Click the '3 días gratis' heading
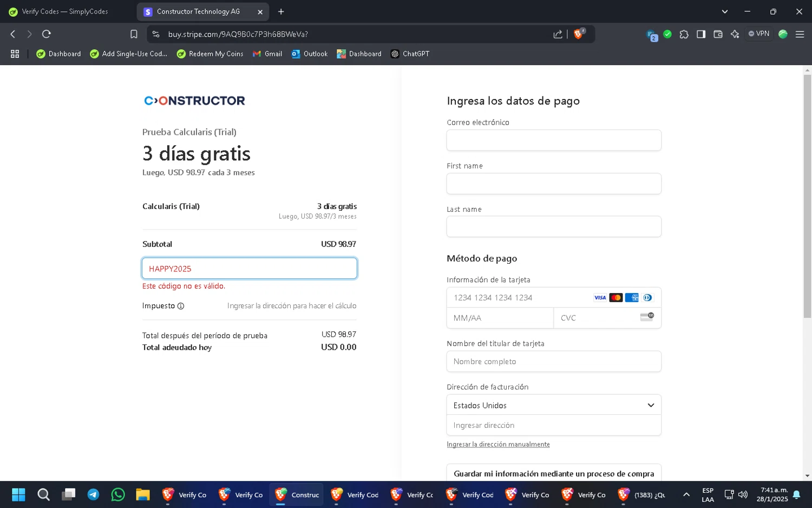This screenshot has height=508, width=812. 197,154
